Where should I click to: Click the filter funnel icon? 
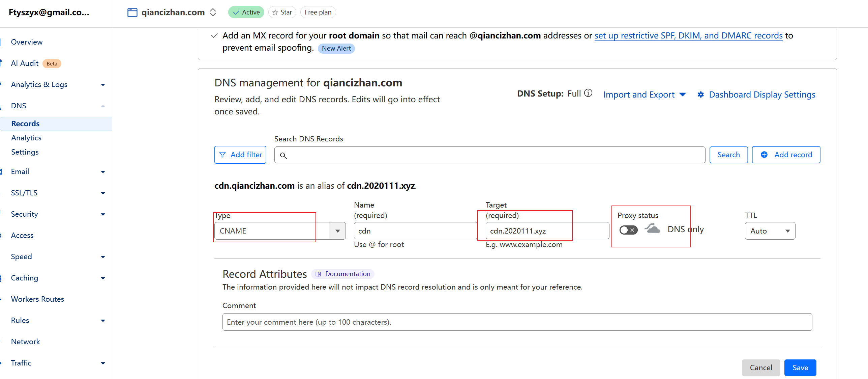pos(222,155)
